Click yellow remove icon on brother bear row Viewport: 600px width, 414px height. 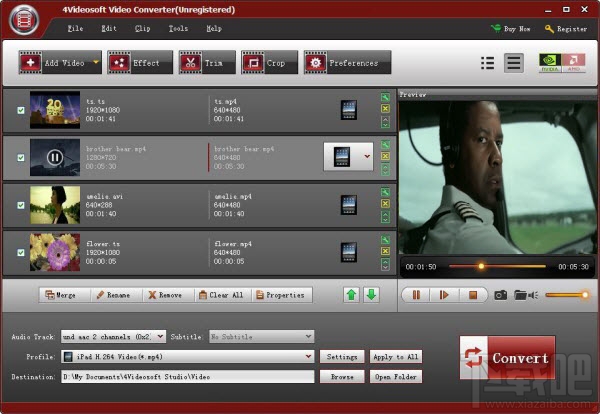pyautogui.click(x=385, y=156)
